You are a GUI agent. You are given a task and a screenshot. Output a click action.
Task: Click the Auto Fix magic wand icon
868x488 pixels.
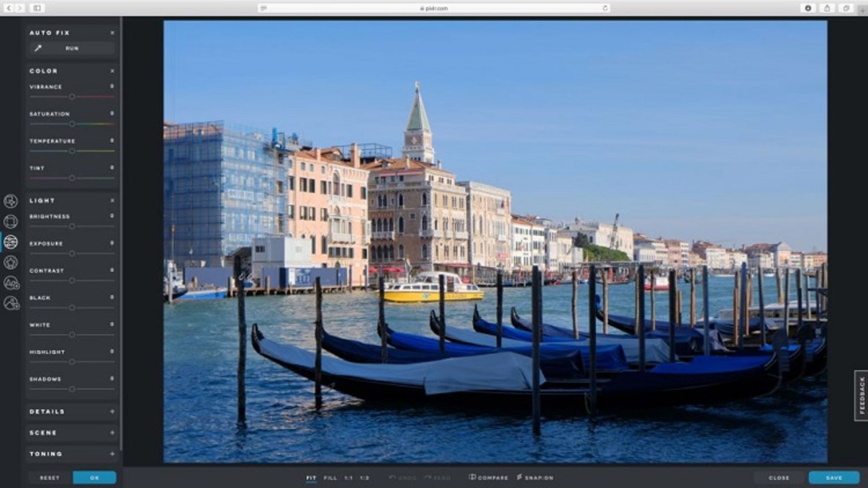38,48
